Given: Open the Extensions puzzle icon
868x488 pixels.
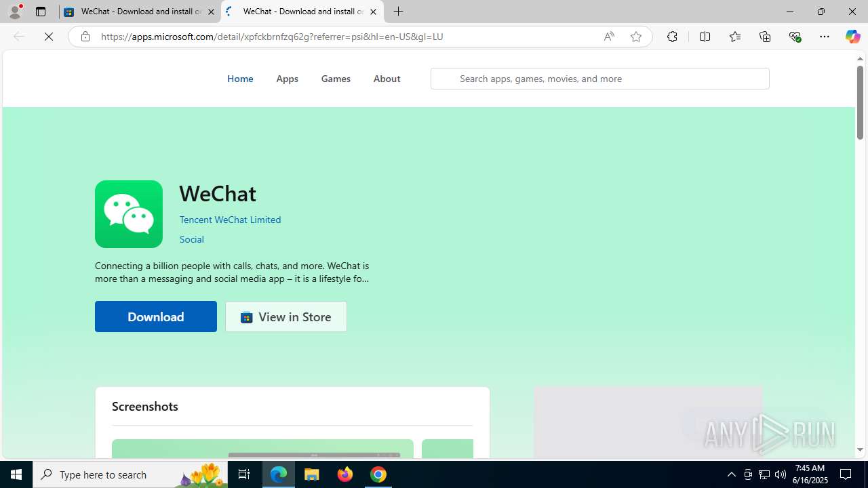Looking at the screenshot, I should coord(672,37).
